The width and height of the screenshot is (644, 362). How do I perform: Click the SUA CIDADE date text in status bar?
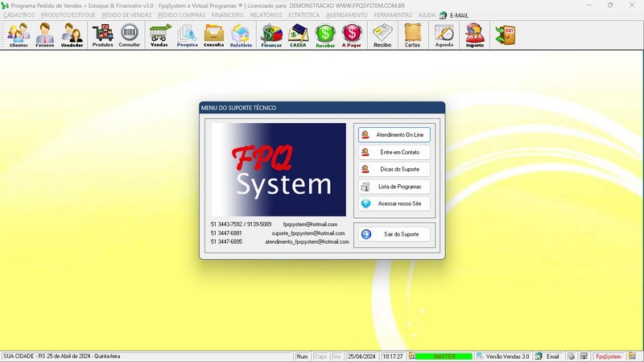coord(62,356)
